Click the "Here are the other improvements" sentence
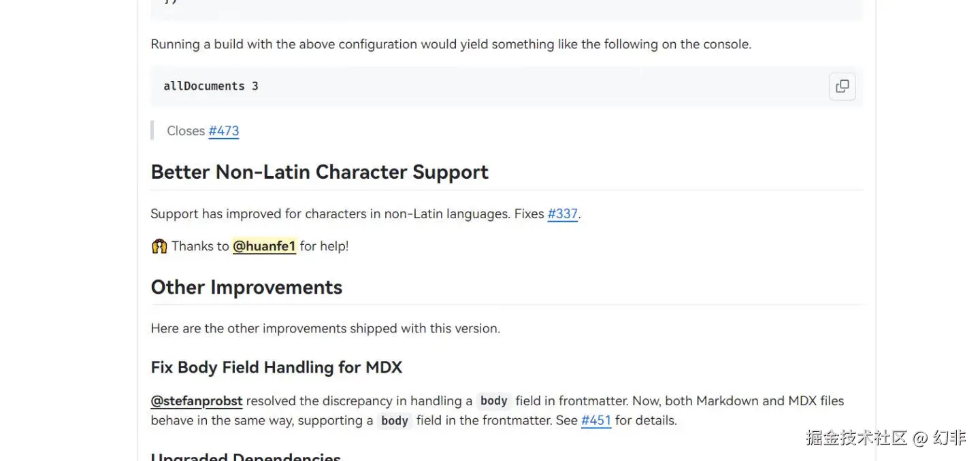The height and width of the screenshot is (461, 980). [325, 328]
